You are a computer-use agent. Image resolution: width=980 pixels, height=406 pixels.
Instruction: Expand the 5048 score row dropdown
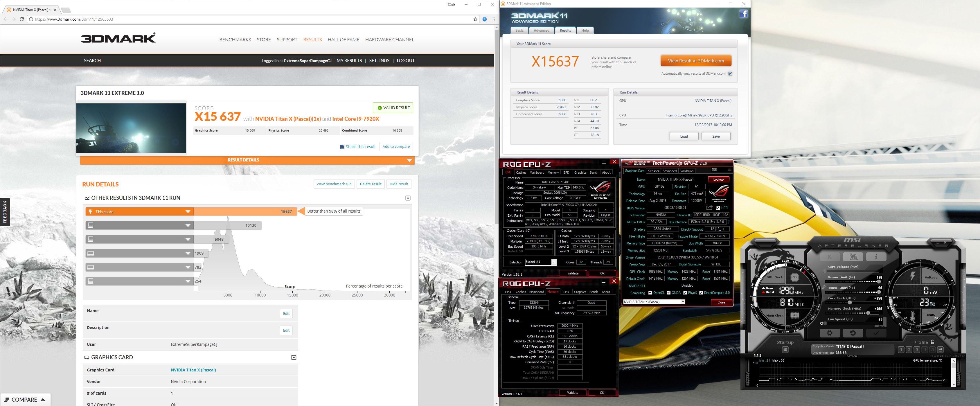(188, 239)
